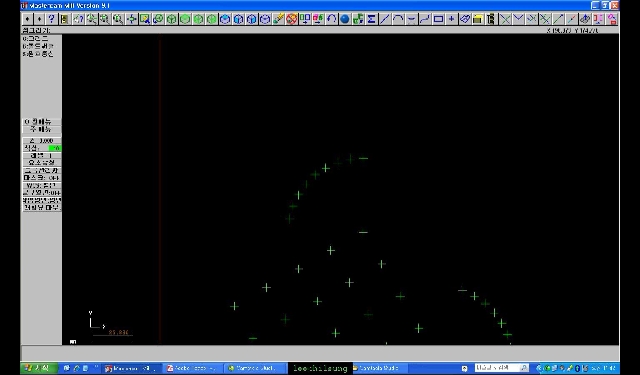This screenshot has width=640, height=375.
Task: Open the main menu (주메뉴) button
Action: tap(42, 129)
